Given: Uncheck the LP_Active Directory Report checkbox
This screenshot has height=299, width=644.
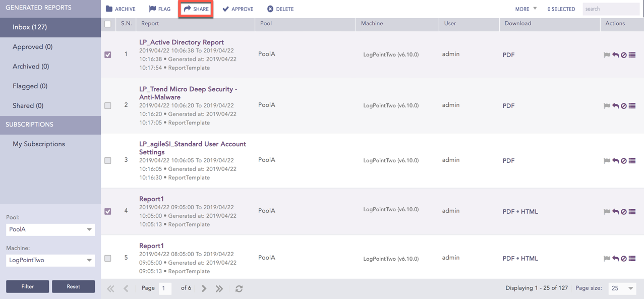Looking at the screenshot, I should pos(108,54).
